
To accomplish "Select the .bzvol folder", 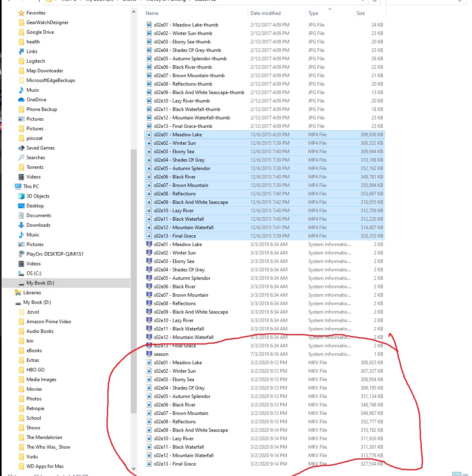I will (x=33, y=312).
